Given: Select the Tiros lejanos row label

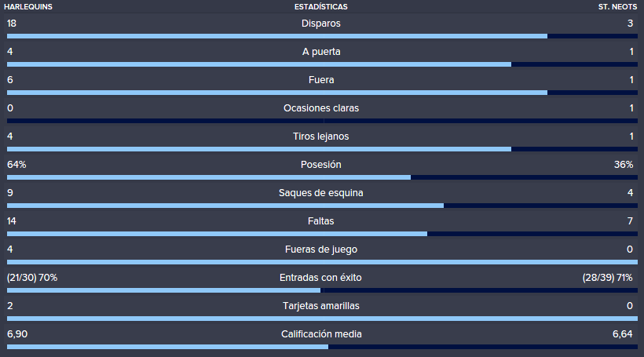Looking at the screenshot, I should click(320, 137).
